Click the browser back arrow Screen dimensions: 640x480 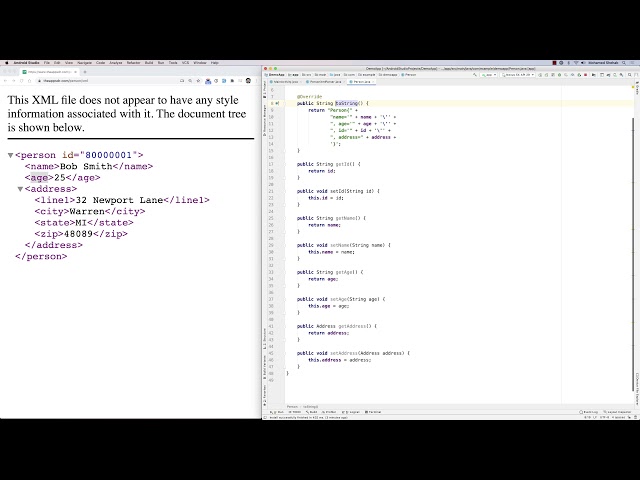(5, 81)
